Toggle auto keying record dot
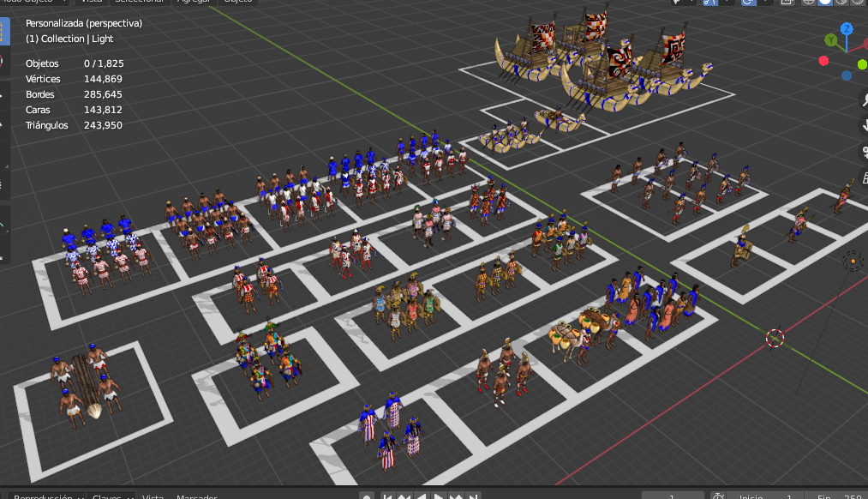The width and height of the screenshot is (868, 499). [367, 496]
